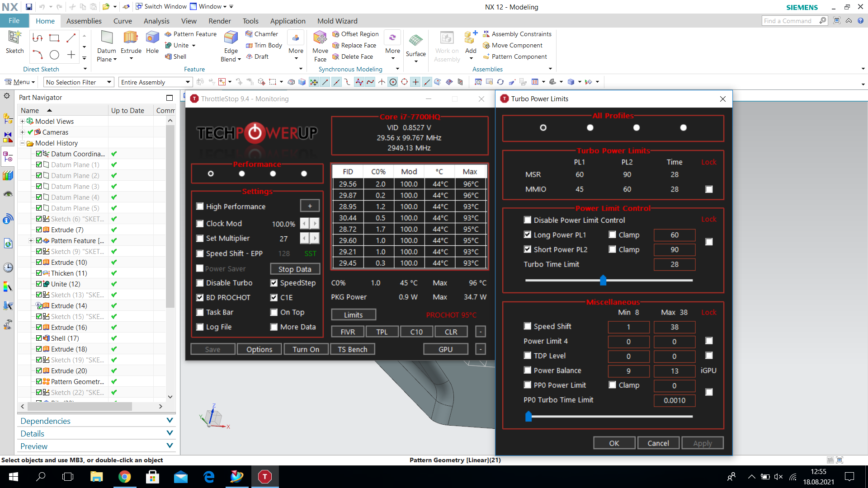Screen dimensions: 868x488
Task: Switch to the Analysis ribbon tab
Action: (x=156, y=21)
